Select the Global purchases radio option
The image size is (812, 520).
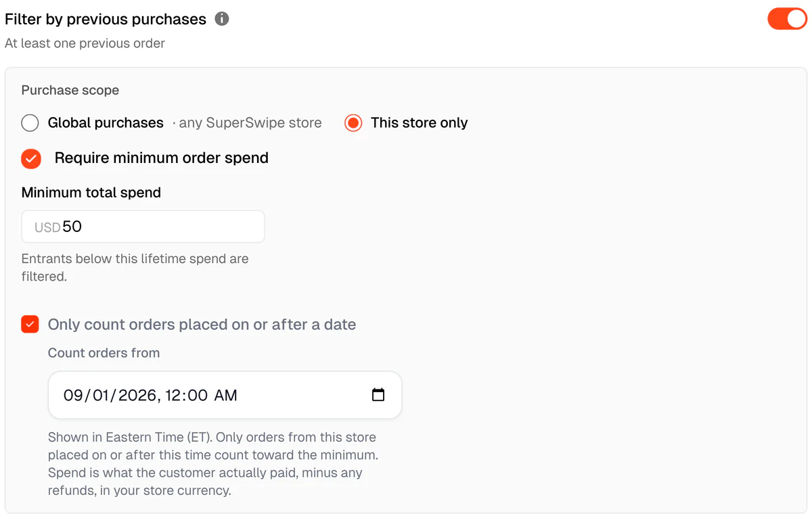30,123
